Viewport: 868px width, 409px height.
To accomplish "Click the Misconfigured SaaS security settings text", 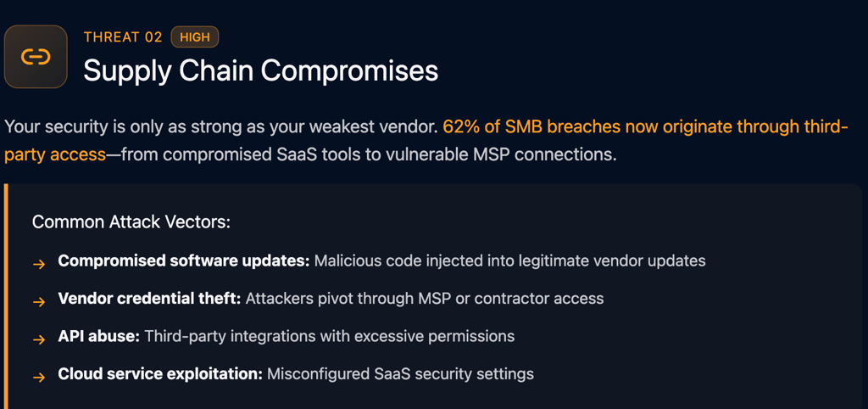I will point(400,373).
